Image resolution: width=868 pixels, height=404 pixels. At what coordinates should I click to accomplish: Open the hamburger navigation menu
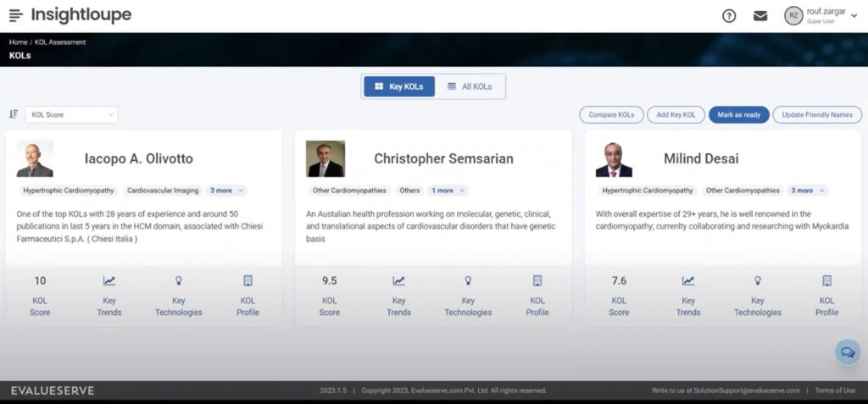click(16, 15)
